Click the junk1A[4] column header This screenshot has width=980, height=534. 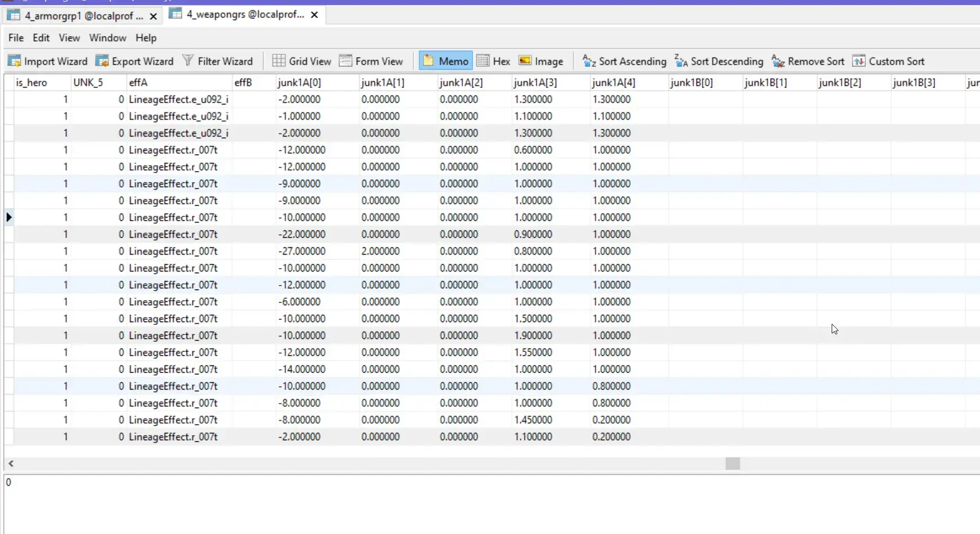(629, 83)
